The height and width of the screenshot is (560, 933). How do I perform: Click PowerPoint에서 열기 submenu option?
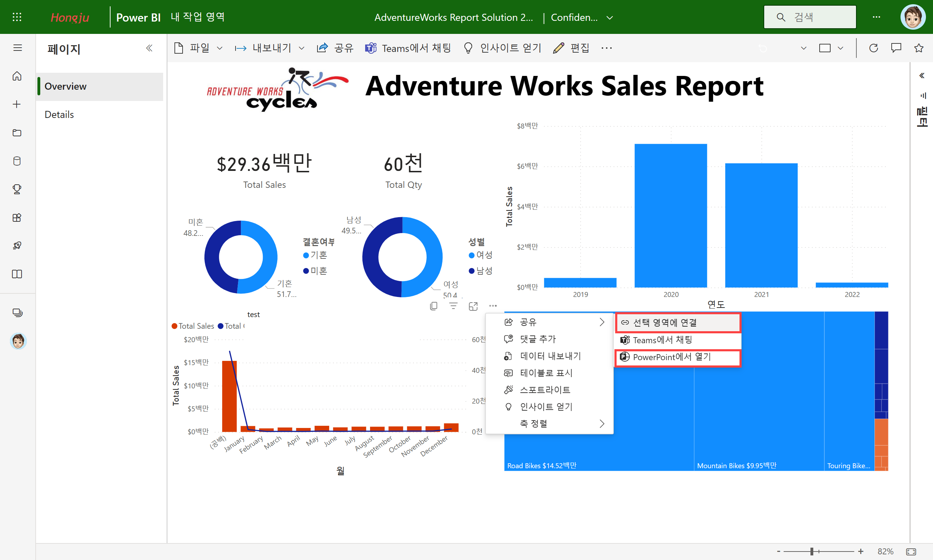[x=672, y=357]
